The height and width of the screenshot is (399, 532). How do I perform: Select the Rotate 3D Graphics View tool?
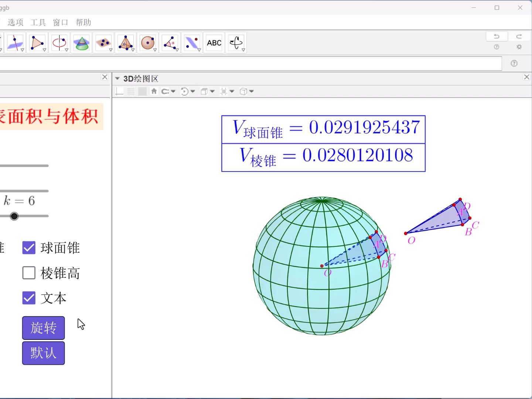pyautogui.click(x=236, y=42)
